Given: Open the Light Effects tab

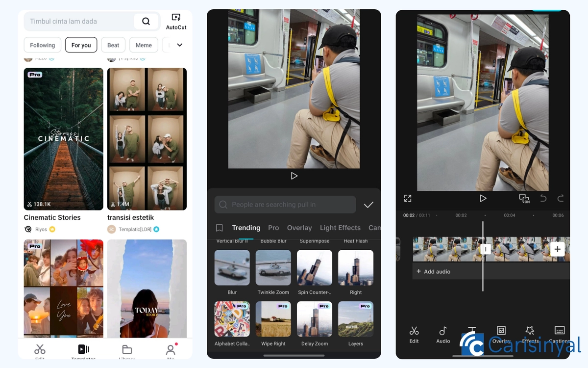Looking at the screenshot, I should coord(340,228).
